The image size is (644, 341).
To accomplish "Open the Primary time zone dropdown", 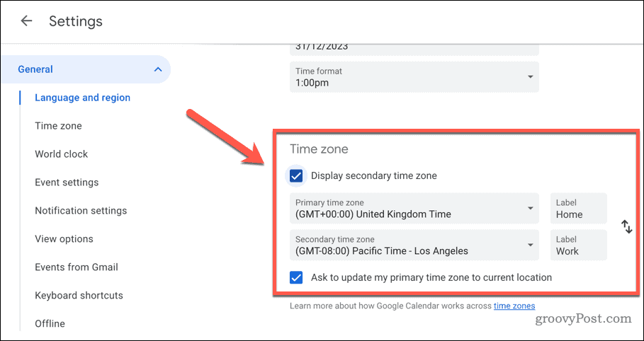I will pos(414,209).
